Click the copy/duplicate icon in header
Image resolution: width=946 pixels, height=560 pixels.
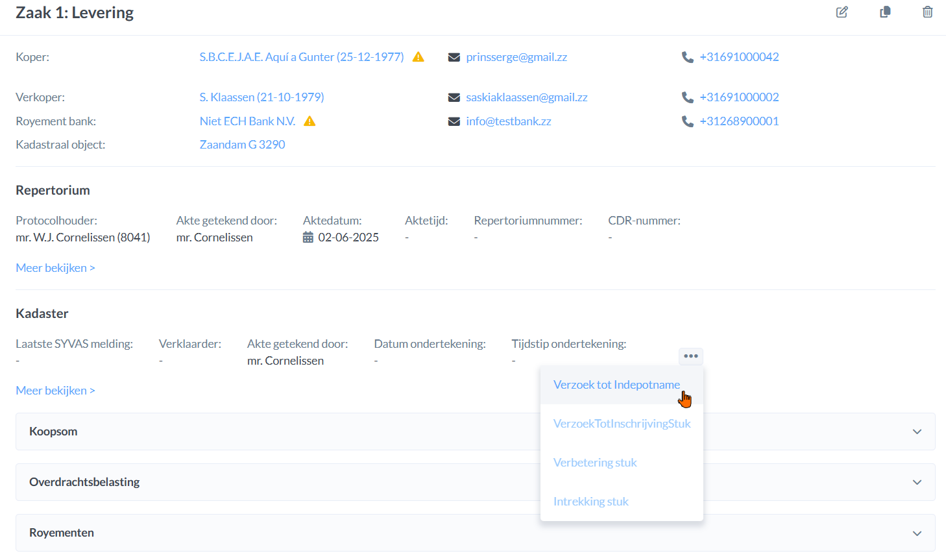(885, 12)
